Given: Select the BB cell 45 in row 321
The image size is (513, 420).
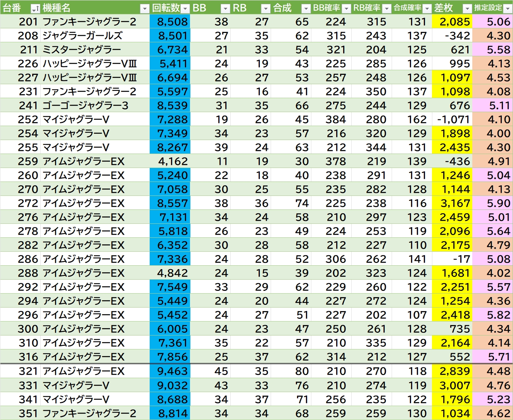Looking at the screenshot, I should click(x=210, y=371).
